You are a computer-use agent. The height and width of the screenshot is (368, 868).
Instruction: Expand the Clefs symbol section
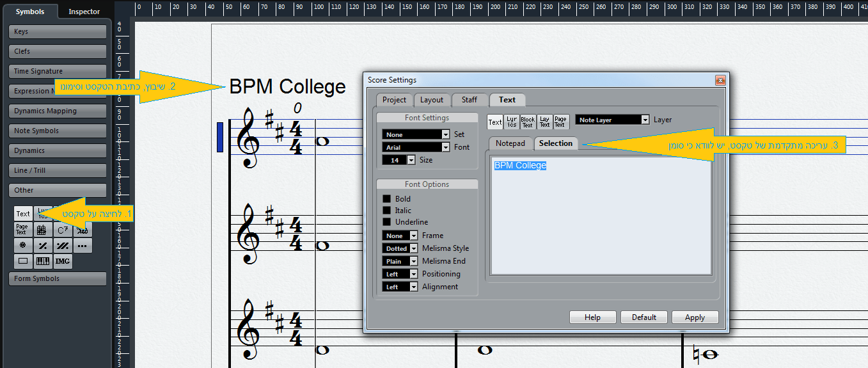click(x=58, y=51)
